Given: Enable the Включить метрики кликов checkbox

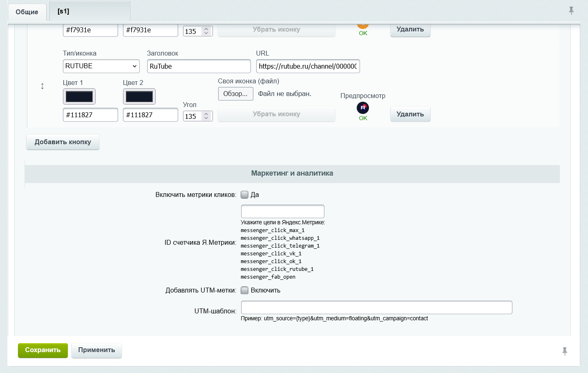Looking at the screenshot, I should pos(244,194).
